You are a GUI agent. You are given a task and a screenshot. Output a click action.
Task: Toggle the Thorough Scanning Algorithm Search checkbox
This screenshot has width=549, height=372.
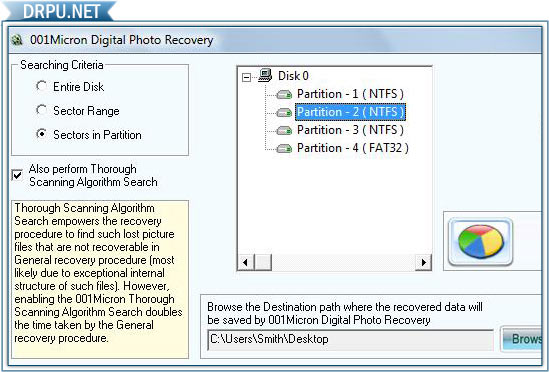[x=17, y=175]
